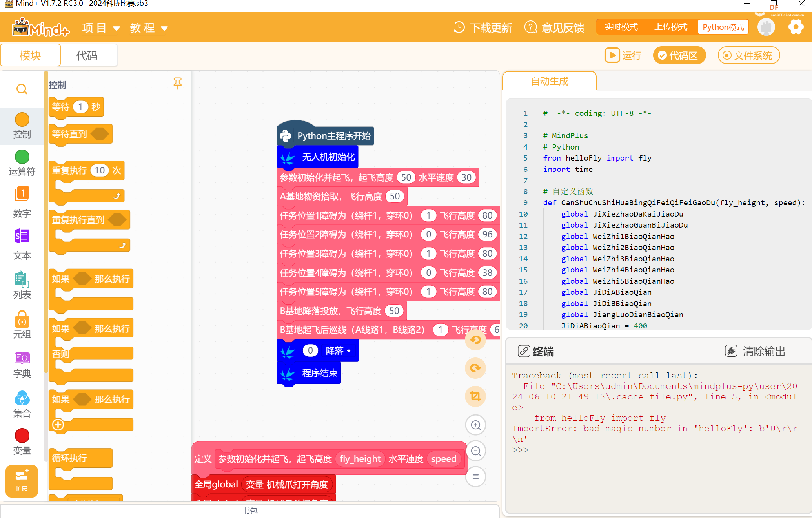This screenshot has width=812, height=518.
Task: Click the terminal link icon beside 终端
Action: pyautogui.click(x=524, y=351)
